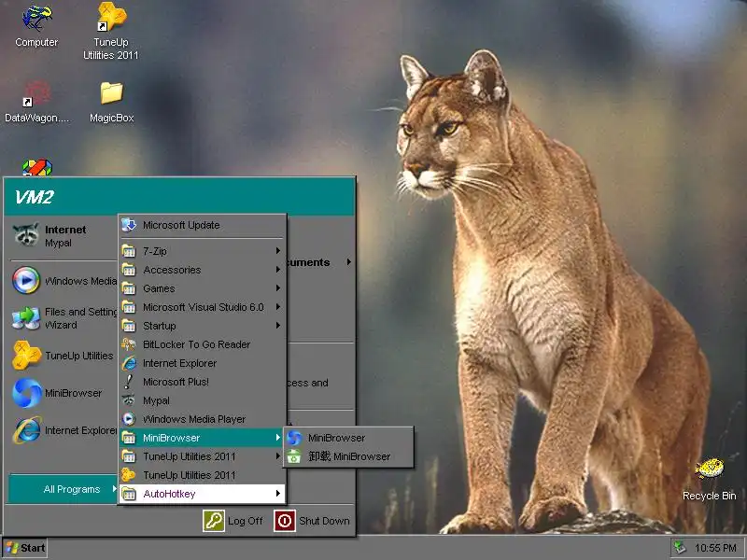This screenshot has height=560, width=747.
Task: Click the Log Off key icon
Action: [214, 521]
